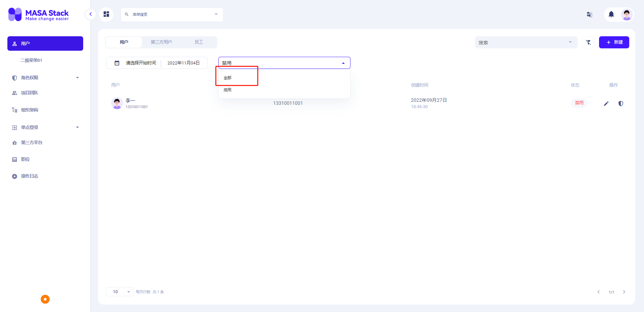Select the 操作日志 sidebar item
The height and width of the screenshot is (312, 644).
[x=30, y=176]
